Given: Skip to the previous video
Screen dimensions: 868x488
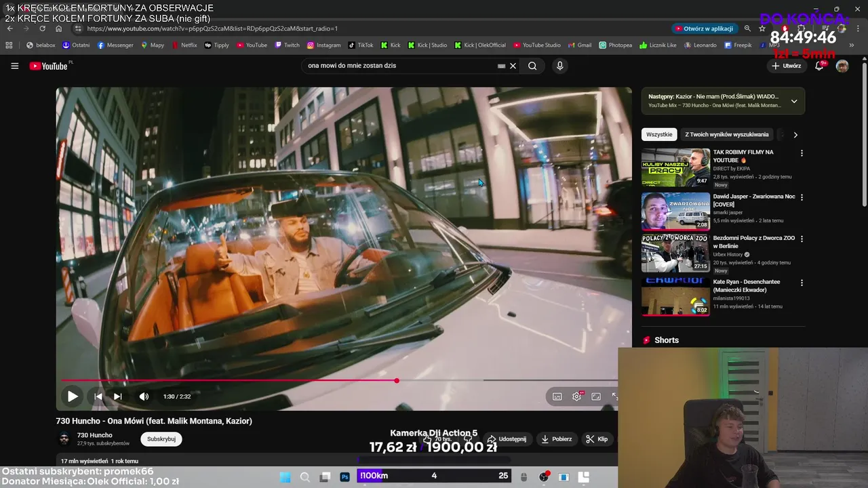Looking at the screenshot, I should point(98,396).
